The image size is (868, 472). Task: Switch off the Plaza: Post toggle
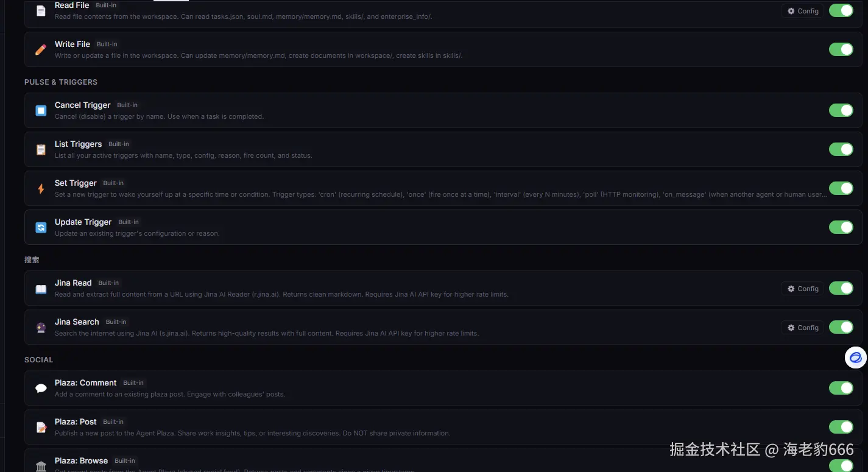(x=841, y=427)
